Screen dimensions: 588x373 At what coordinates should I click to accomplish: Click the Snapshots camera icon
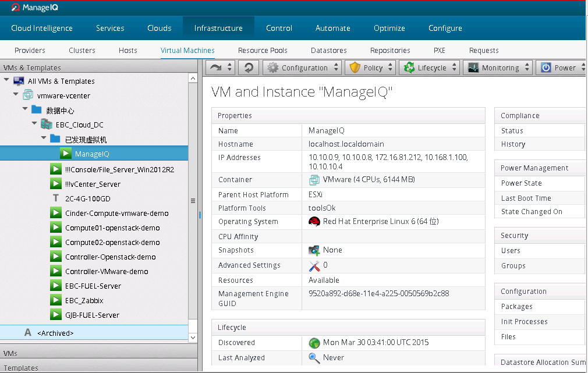(314, 250)
